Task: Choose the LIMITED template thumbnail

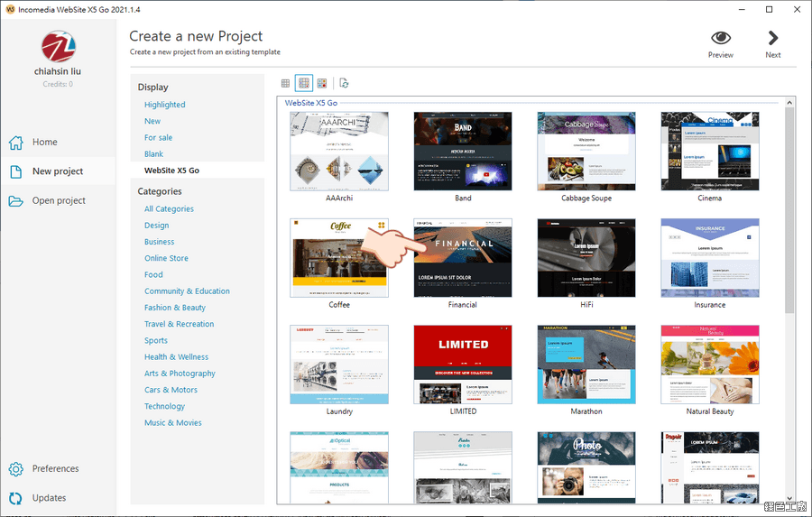Action: [463, 365]
